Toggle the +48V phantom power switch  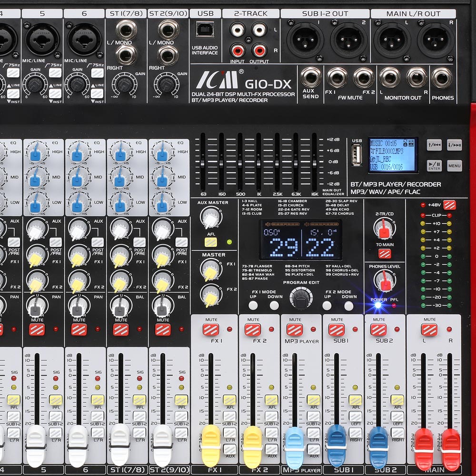tap(449, 205)
